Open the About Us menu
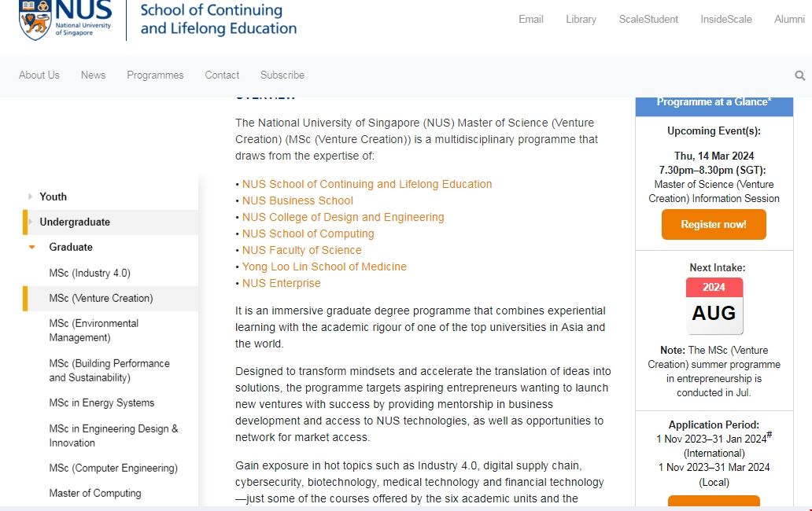The height and width of the screenshot is (511, 812). (39, 75)
